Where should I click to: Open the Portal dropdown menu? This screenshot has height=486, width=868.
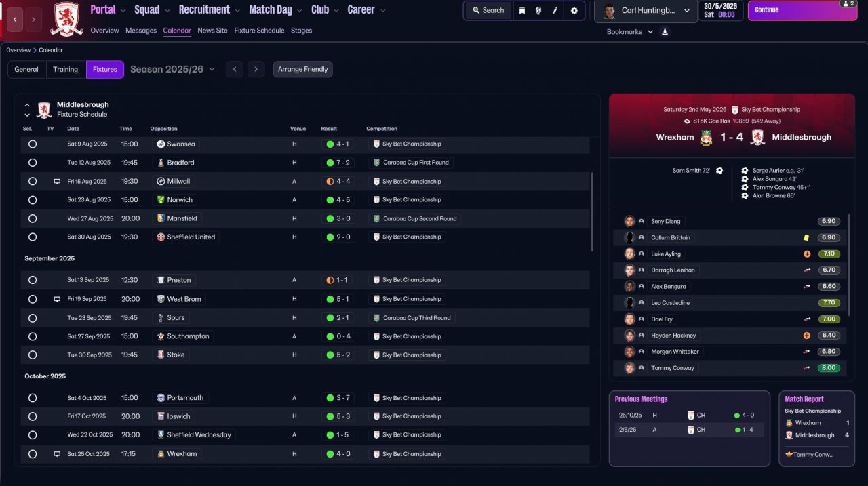click(108, 9)
